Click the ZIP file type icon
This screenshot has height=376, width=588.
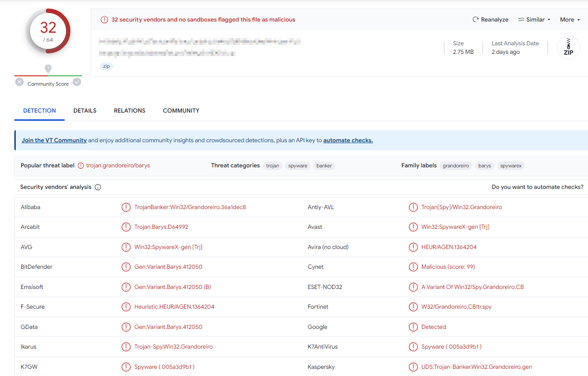(x=568, y=47)
